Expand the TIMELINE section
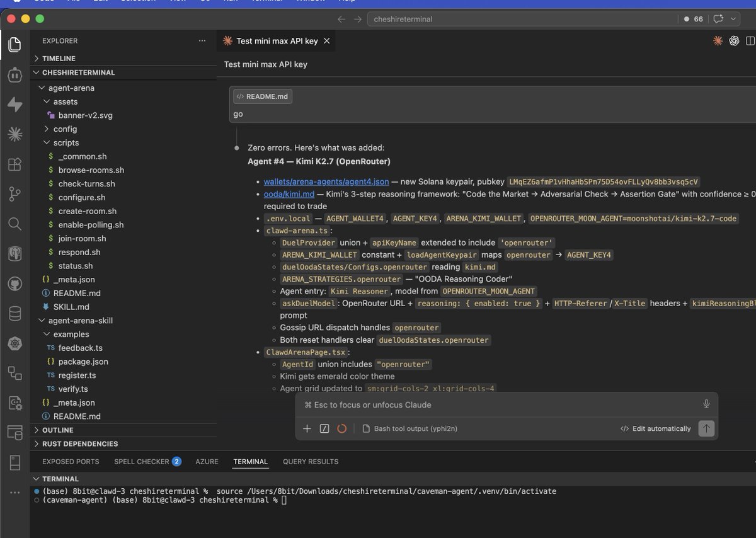Viewport: 756px width, 538px height. pyautogui.click(x=123, y=59)
